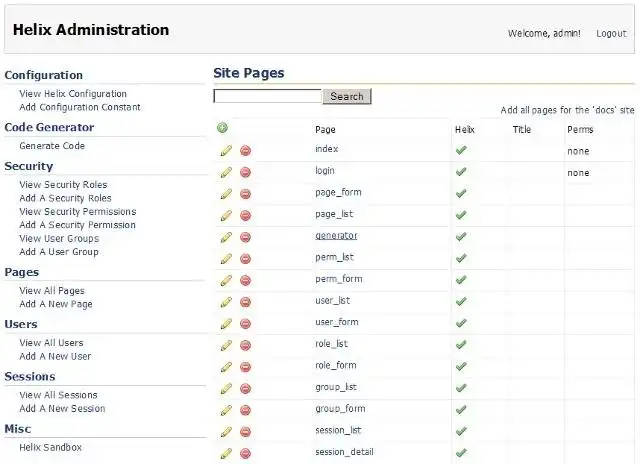Edit the session_list page pencil icon
The height and width of the screenshot is (464, 640).
[226, 431]
